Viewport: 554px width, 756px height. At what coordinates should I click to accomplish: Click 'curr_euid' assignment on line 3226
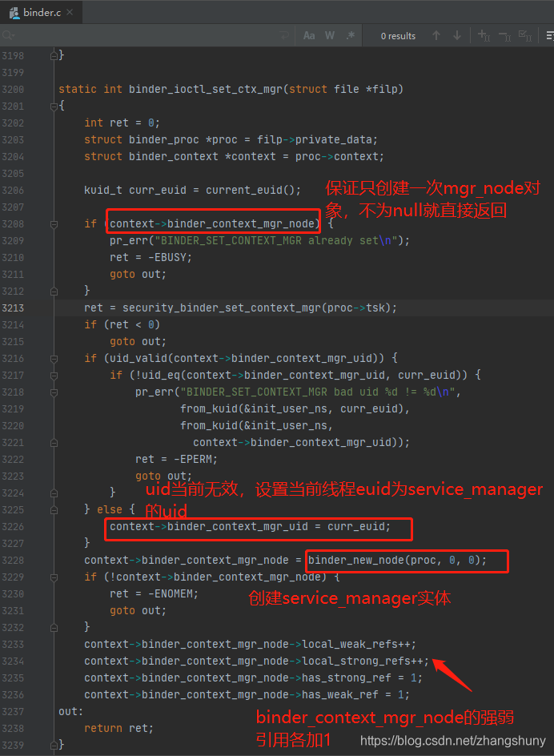[355, 527]
